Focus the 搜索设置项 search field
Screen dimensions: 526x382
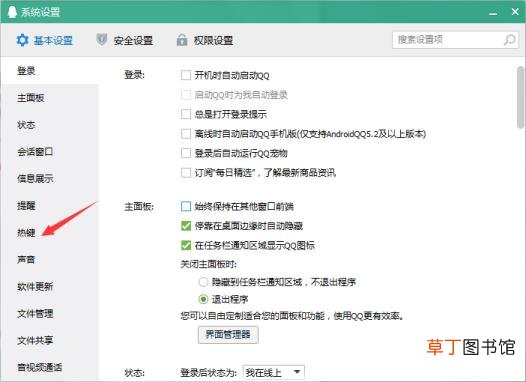coord(455,40)
